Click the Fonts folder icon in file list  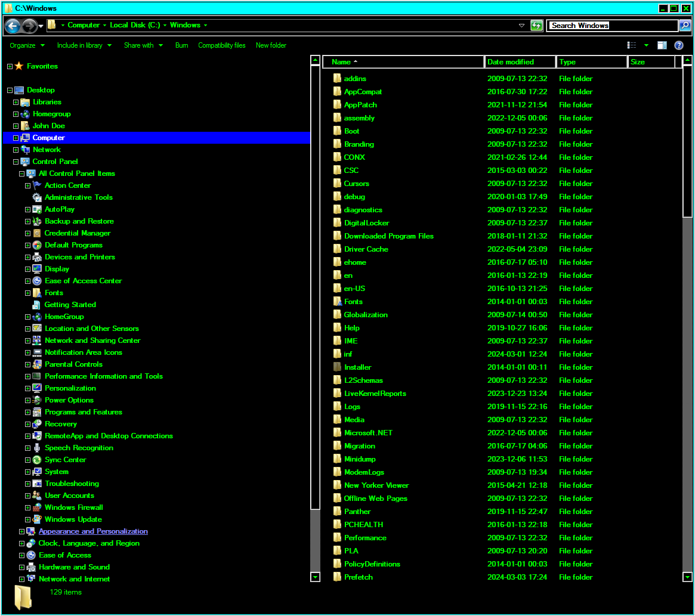click(x=337, y=302)
